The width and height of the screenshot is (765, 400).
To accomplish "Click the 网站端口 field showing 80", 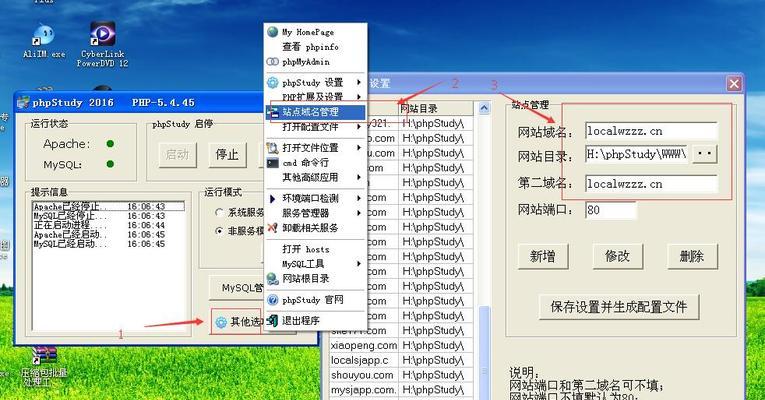I will click(x=611, y=210).
